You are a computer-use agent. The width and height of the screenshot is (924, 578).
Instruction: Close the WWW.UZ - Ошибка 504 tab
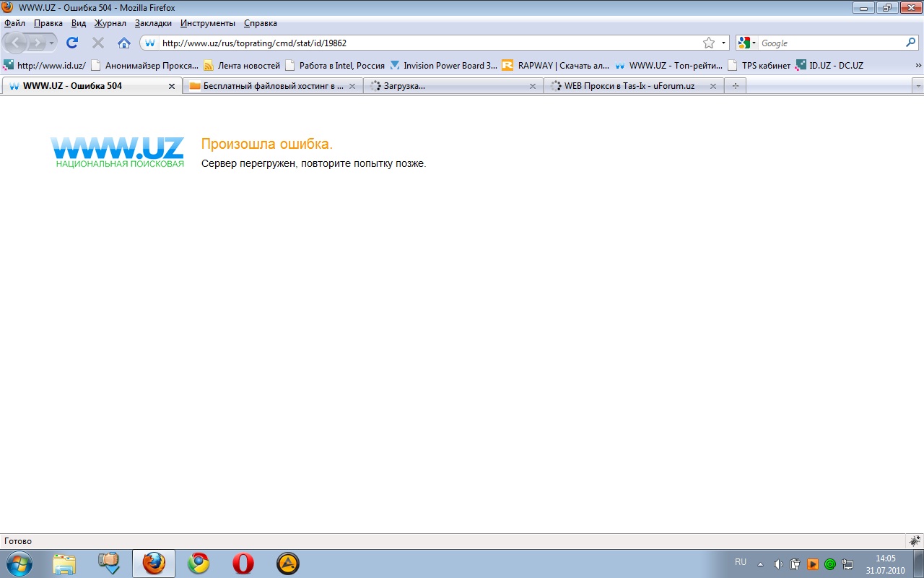click(x=172, y=86)
